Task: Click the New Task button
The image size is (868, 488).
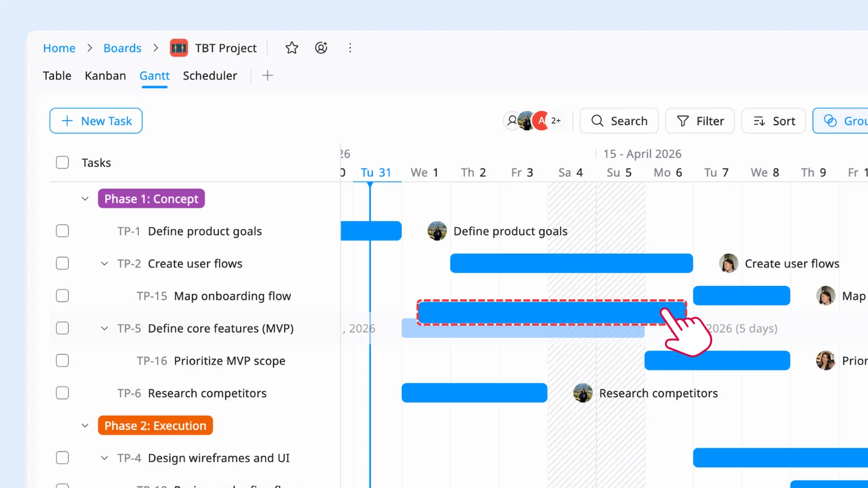Action: click(96, 121)
